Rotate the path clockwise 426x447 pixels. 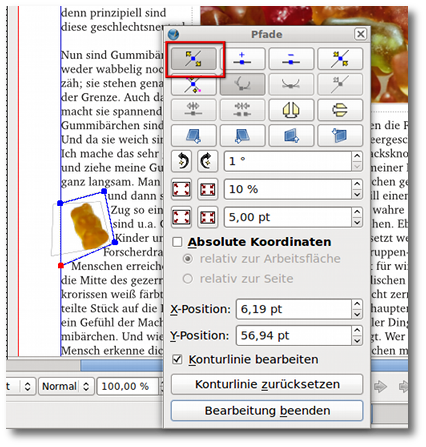coord(207,161)
